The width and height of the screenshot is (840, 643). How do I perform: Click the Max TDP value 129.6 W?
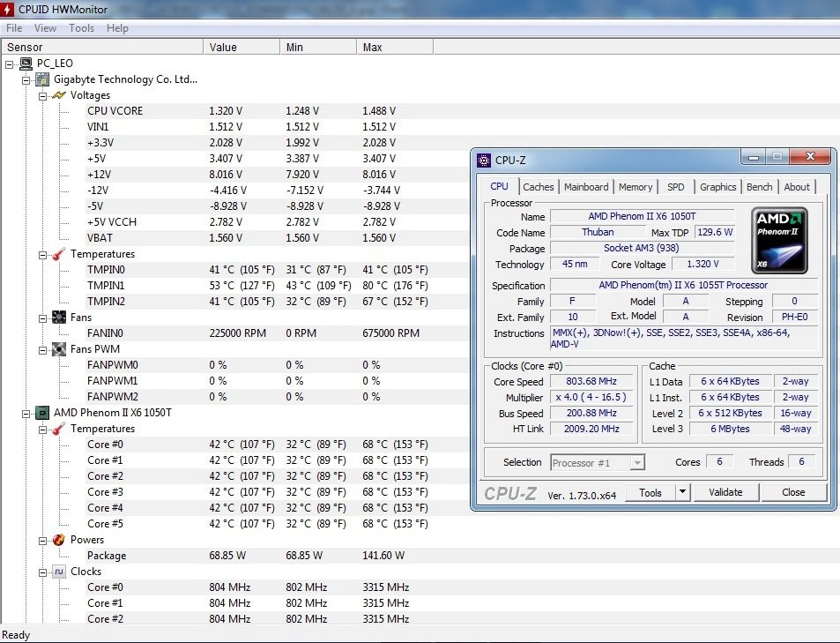pos(715,232)
